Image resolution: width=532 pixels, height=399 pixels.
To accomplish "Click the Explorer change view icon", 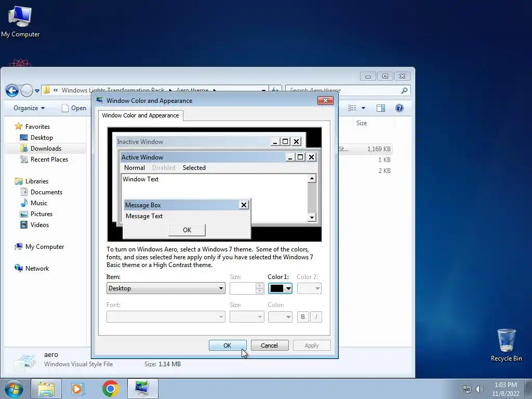I will pos(352,108).
